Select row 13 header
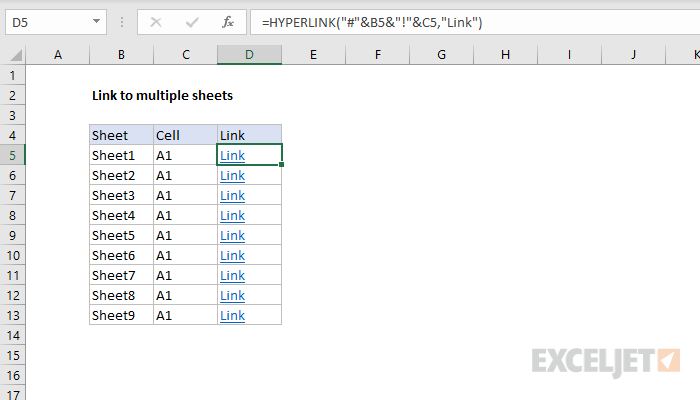The height and width of the screenshot is (400, 700). click(13, 315)
